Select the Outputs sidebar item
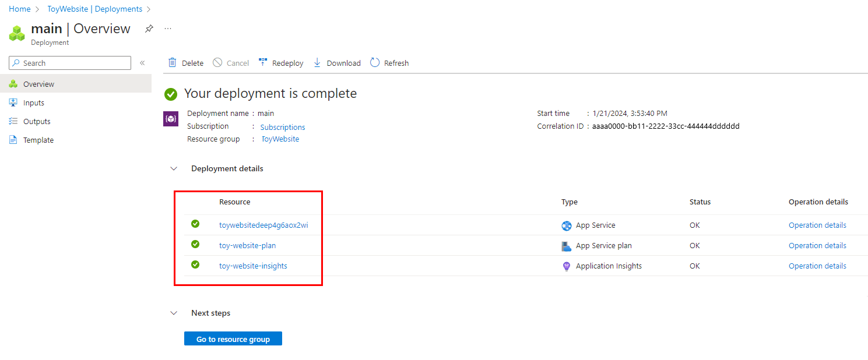 [37, 121]
